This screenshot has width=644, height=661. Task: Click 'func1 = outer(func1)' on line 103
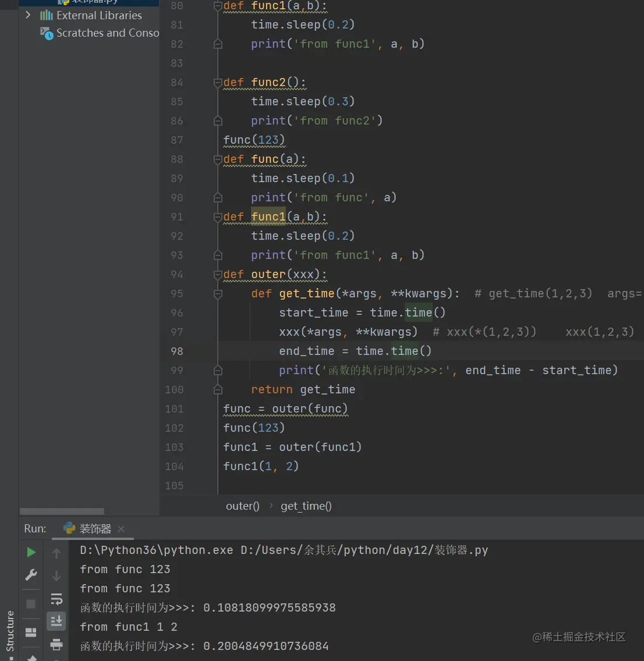tap(292, 447)
